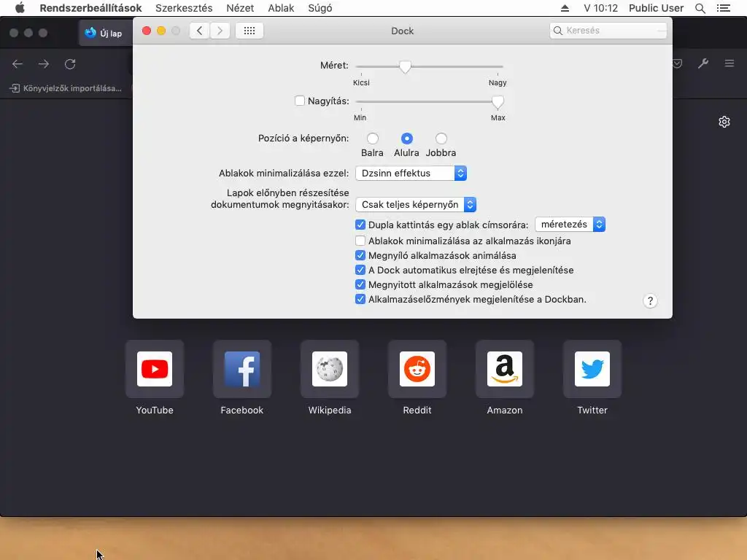
Task: Open Firefox Pocket icon
Action: 678,63
